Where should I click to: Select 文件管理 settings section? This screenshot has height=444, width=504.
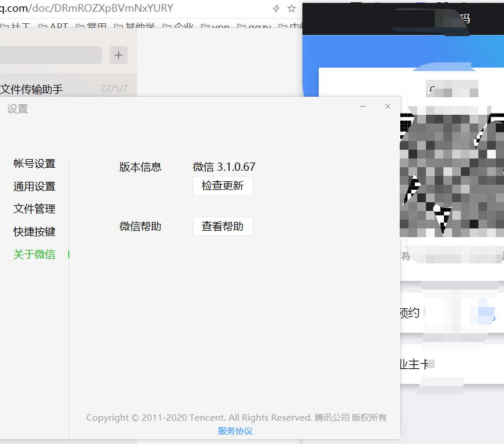click(34, 209)
